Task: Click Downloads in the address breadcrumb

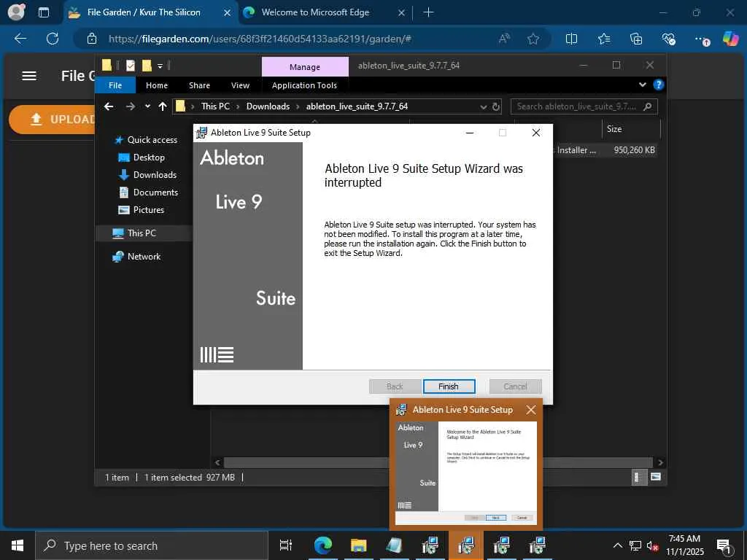Action: (x=268, y=106)
